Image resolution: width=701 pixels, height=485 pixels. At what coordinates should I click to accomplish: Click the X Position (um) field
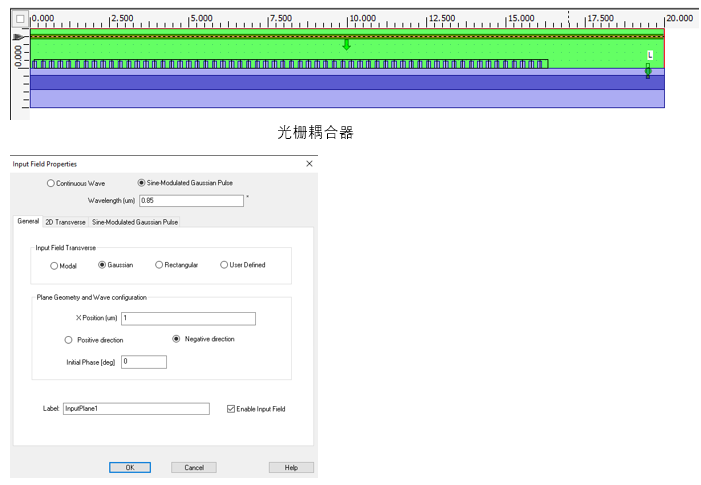tap(188, 318)
